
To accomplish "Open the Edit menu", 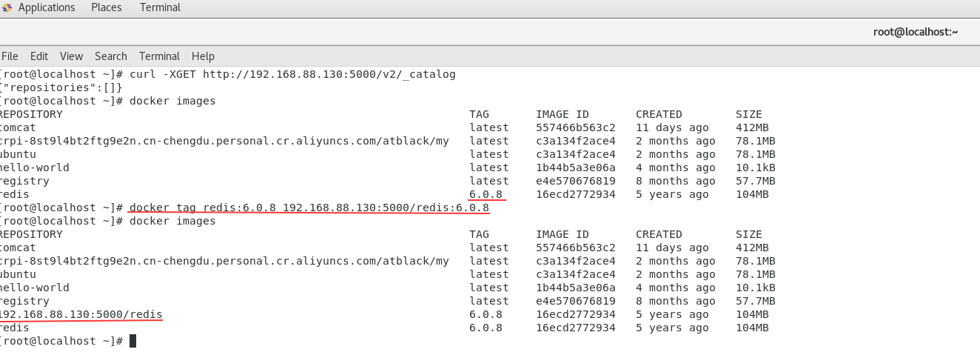I will click(39, 56).
